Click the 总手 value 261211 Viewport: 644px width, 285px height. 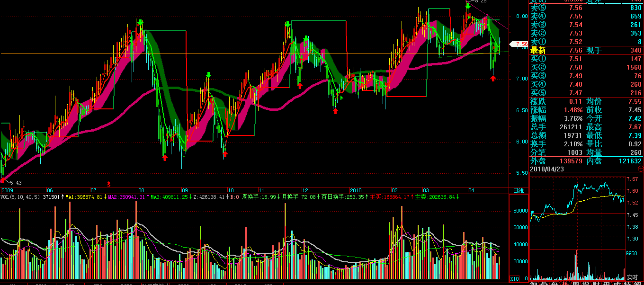pyautogui.click(x=572, y=127)
